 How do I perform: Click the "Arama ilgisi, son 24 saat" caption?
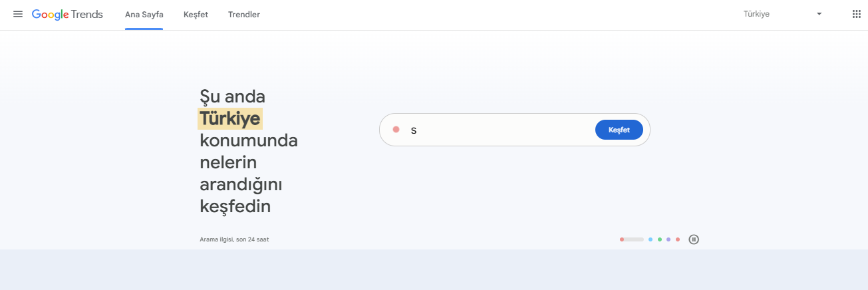(x=234, y=239)
